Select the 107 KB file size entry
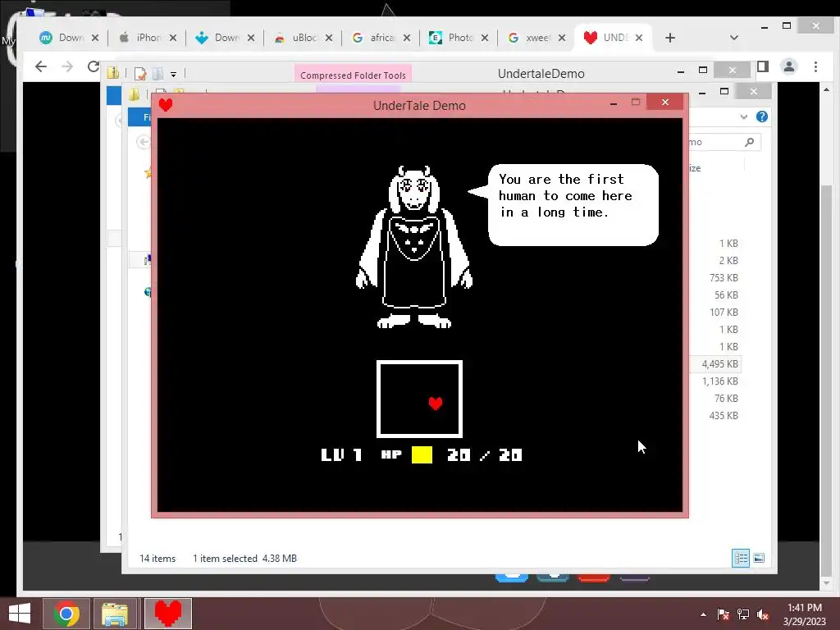Image resolution: width=840 pixels, height=630 pixels. point(724,312)
